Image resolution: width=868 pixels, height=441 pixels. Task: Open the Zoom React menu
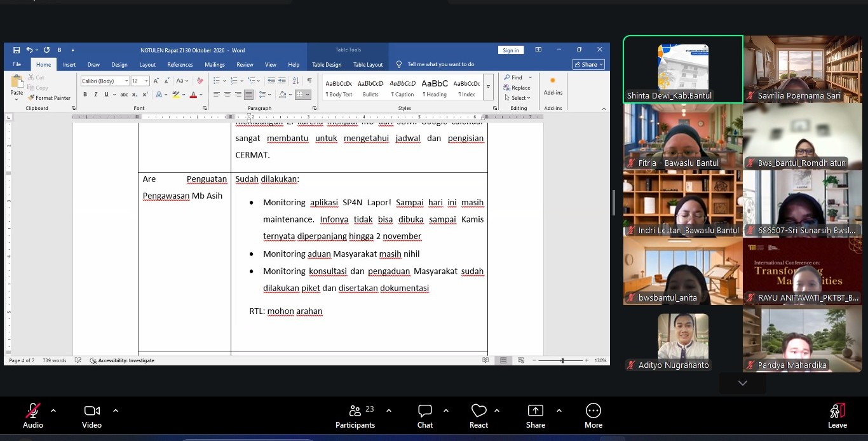(x=478, y=416)
